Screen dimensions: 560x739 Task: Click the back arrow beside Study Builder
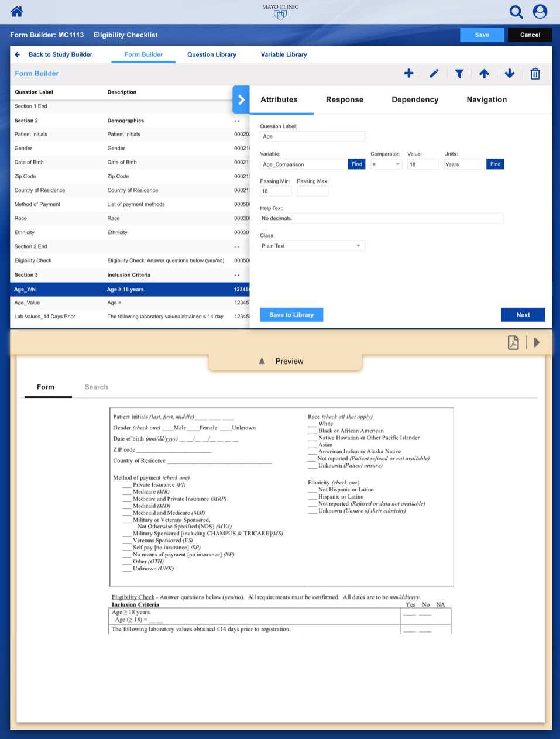pos(18,54)
